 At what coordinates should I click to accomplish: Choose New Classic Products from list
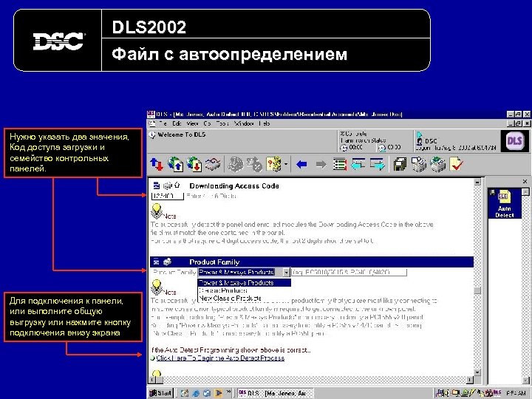click(245, 299)
